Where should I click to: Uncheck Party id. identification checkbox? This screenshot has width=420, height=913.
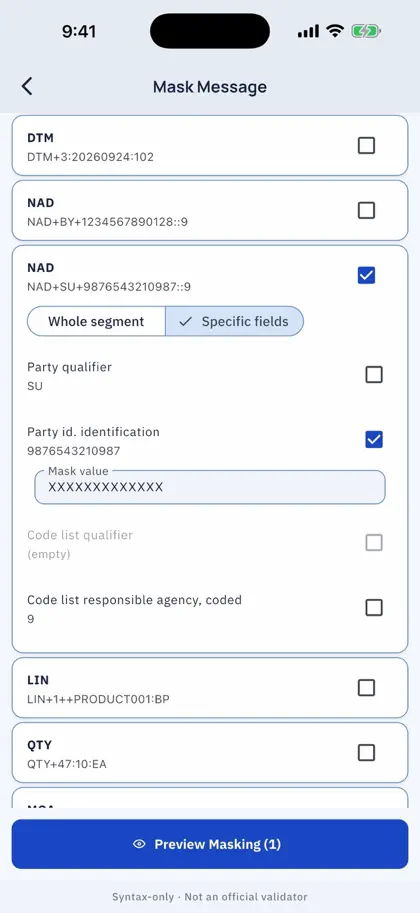[374, 440]
